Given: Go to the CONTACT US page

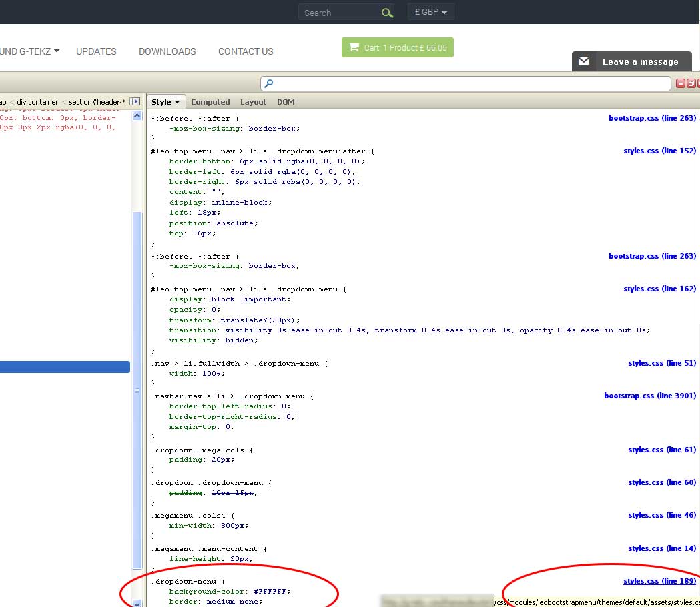Looking at the screenshot, I should (x=246, y=51).
